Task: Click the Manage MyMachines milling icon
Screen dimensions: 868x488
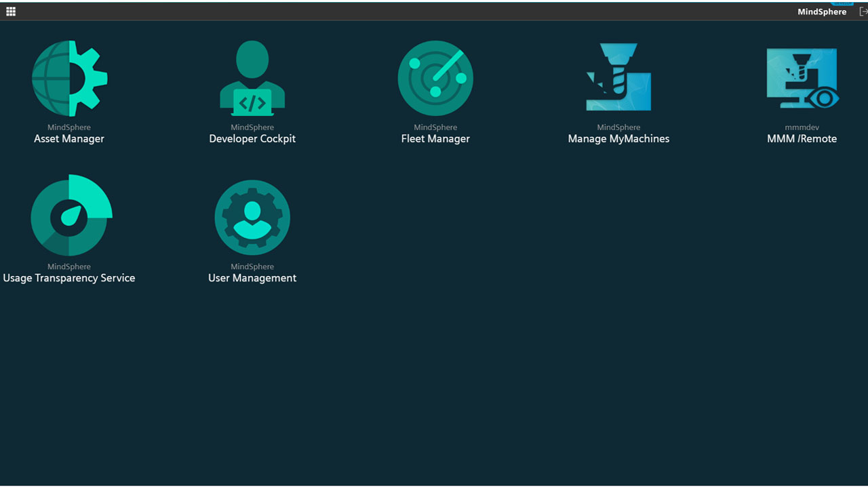Action: point(618,79)
